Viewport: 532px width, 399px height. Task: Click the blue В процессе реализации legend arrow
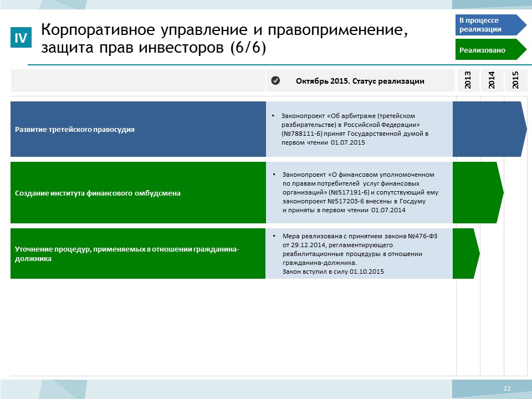[490, 25]
